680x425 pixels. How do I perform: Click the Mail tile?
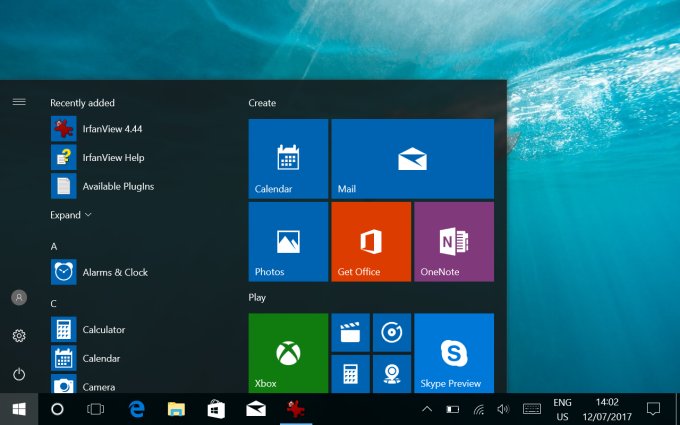pyautogui.click(x=412, y=159)
